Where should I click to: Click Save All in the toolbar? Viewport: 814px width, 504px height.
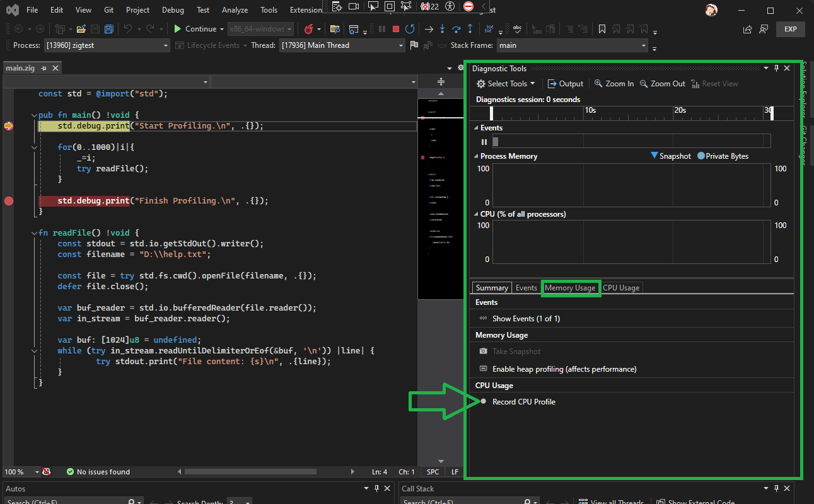tap(109, 29)
